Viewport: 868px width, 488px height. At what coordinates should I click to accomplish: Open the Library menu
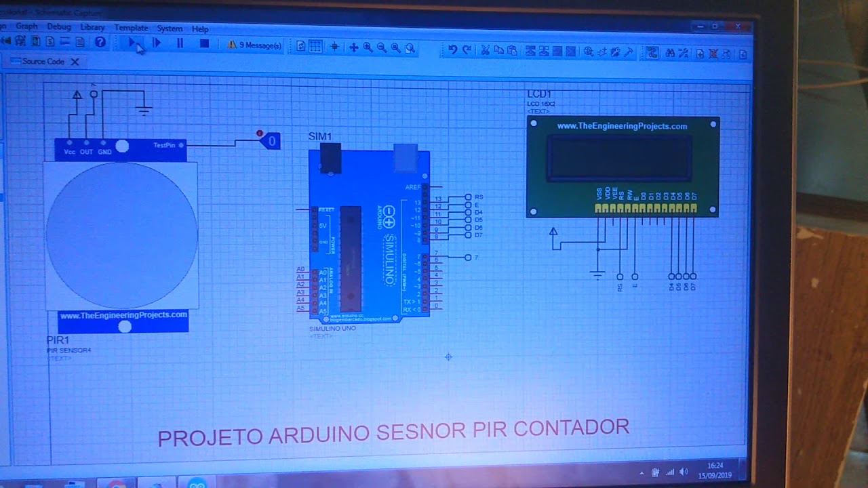click(x=92, y=27)
